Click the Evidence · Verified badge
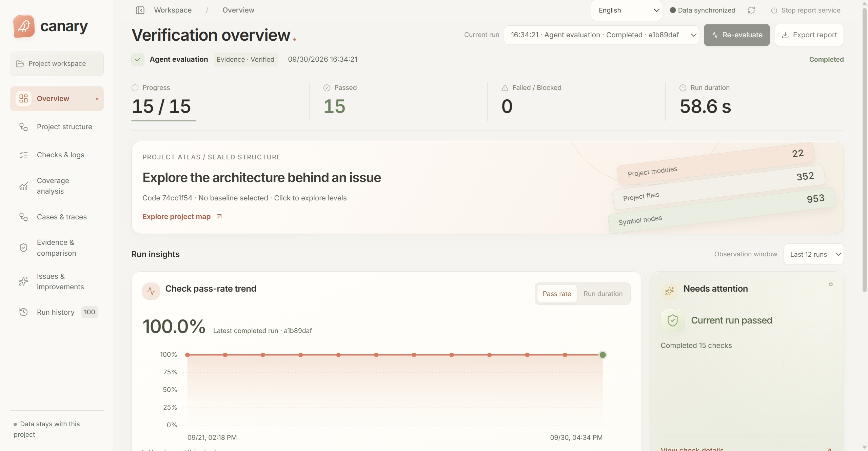The height and width of the screenshot is (451, 868). click(x=245, y=59)
